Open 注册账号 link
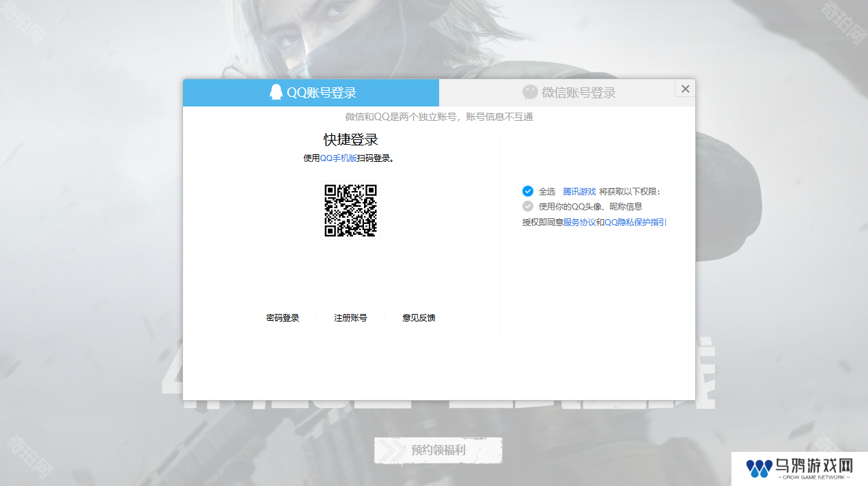 (x=350, y=318)
